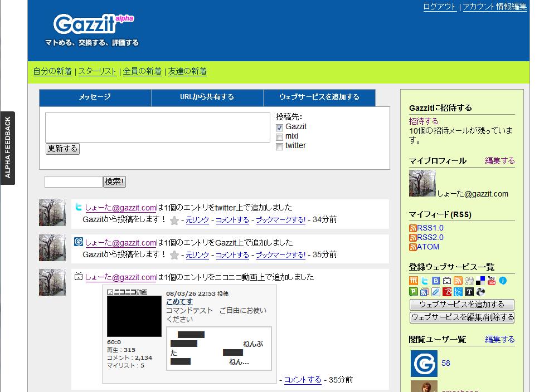The width and height of the screenshot is (554, 392).
Task: Click the Twitter icon in the sidebar services list
Action: click(x=425, y=281)
